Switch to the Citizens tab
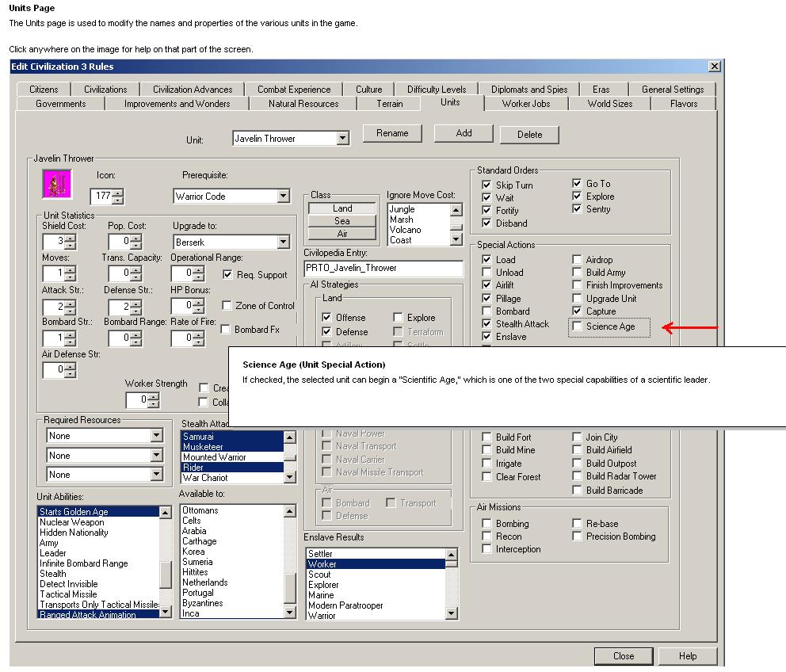The image size is (786, 672). [44, 90]
